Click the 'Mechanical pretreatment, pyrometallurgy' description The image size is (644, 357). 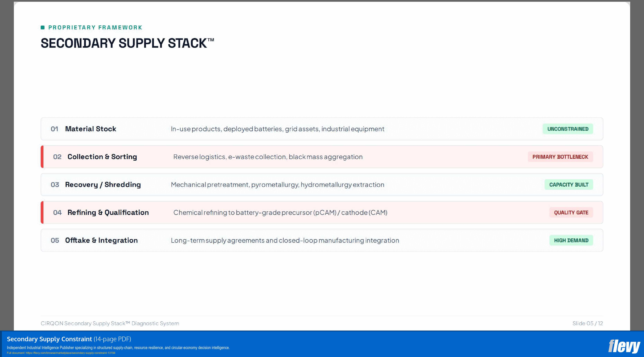click(278, 185)
